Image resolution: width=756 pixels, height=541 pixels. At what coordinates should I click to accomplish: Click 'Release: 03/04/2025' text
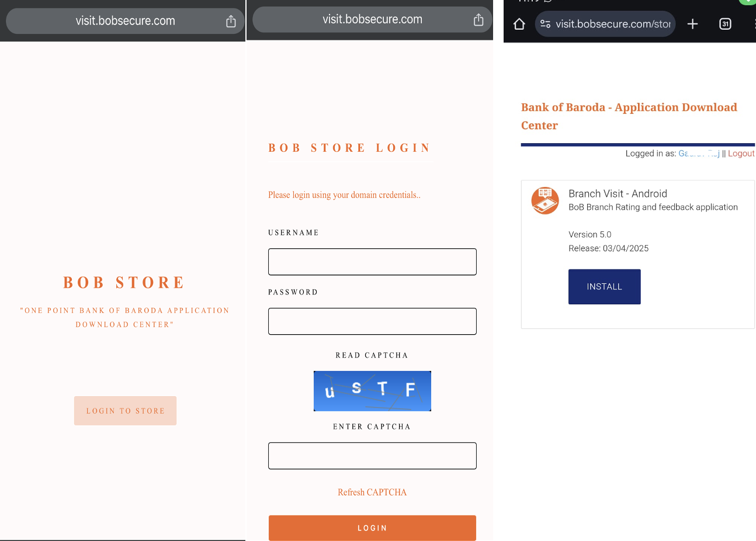608,248
